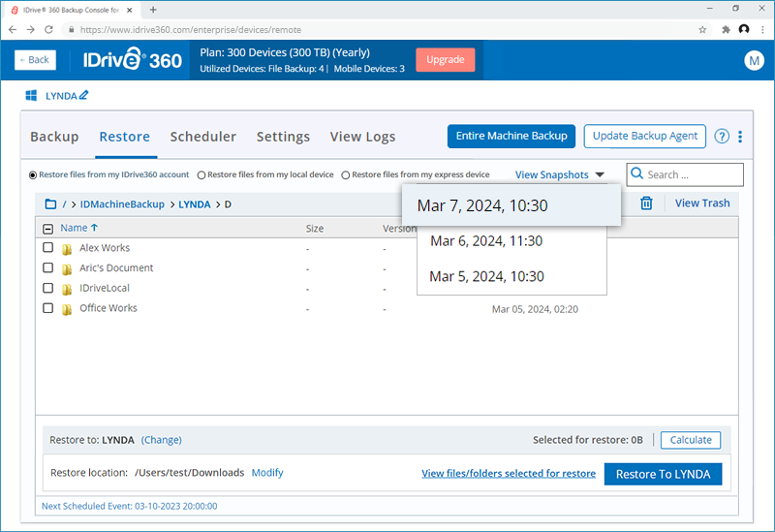Select the Mar 6, 2024, 11:30 snapshot
The width and height of the screenshot is (775, 532).
[486, 241]
